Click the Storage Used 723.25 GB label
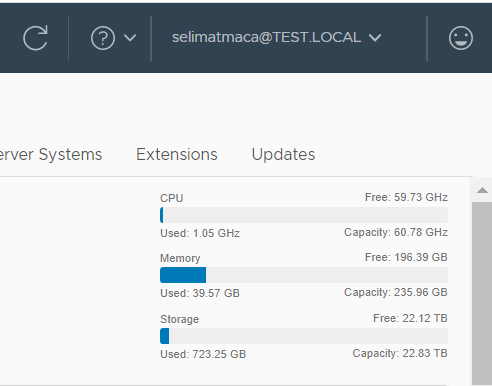492x386 pixels. pyautogui.click(x=203, y=354)
